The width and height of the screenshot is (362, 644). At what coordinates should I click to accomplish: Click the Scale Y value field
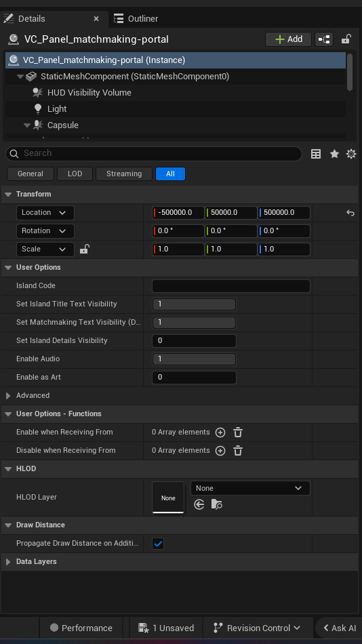[x=231, y=249]
